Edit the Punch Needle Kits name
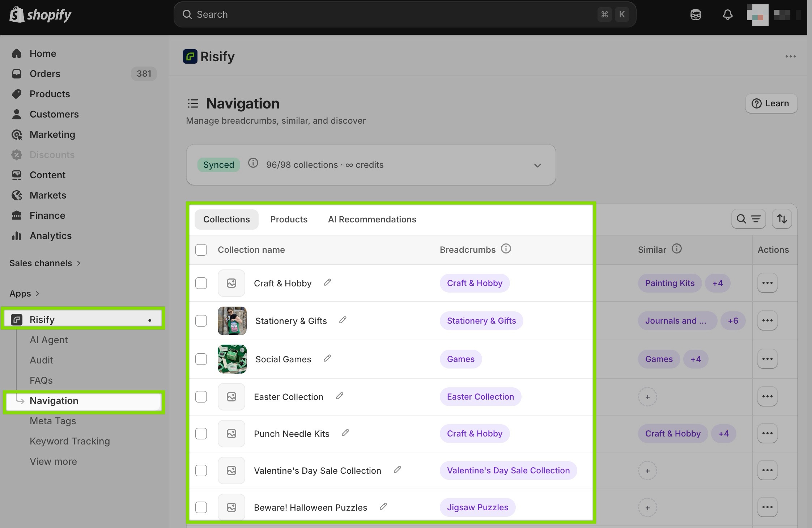Image resolution: width=812 pixels, height=528 pixels. click(x=345, y=433)
